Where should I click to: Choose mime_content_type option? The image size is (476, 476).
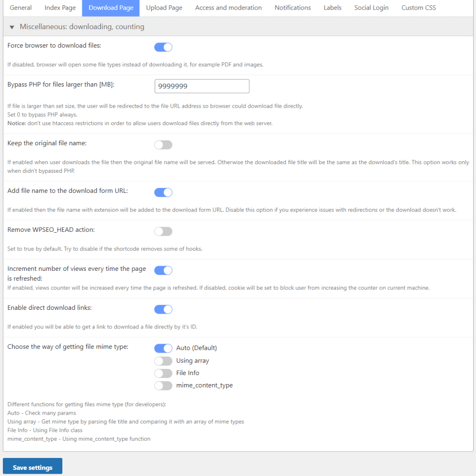[x=163, y=386]
